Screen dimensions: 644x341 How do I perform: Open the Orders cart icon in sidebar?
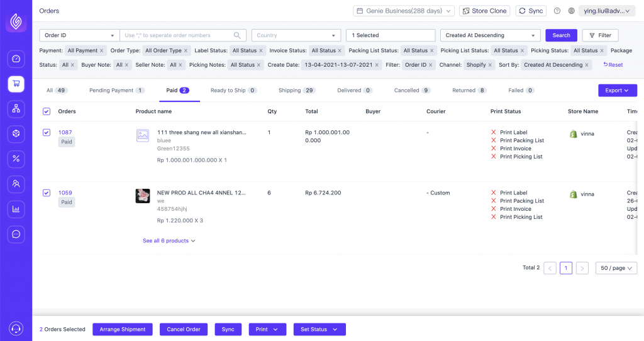[16, 84]
